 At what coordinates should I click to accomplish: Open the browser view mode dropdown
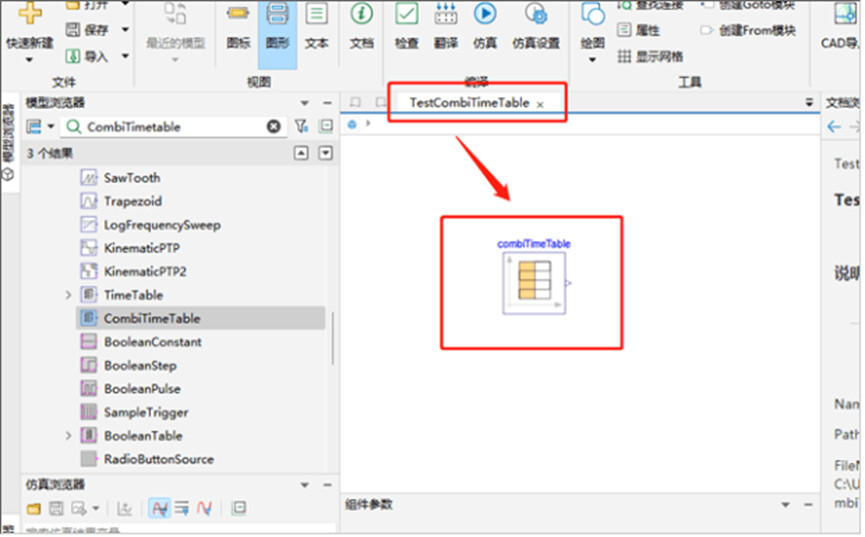click(x=51, y=126)
